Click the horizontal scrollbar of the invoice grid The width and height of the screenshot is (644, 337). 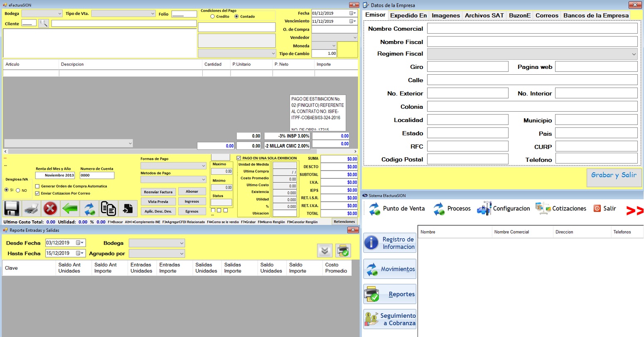coord(179,151)
